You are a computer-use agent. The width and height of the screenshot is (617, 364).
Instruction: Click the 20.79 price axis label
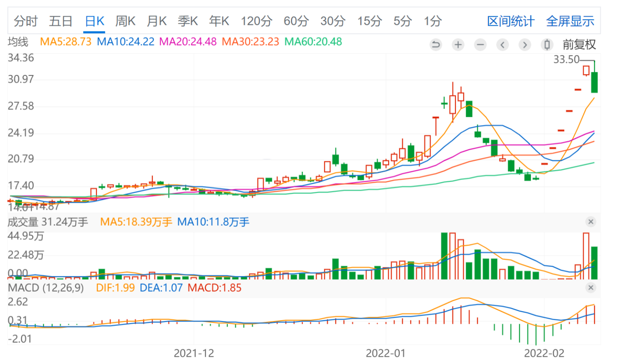[21, 159]
